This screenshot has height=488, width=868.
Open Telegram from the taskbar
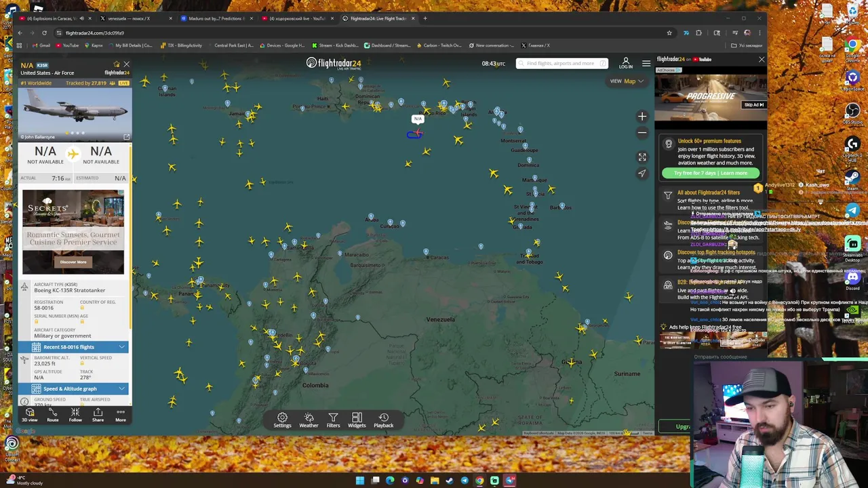click(465, 481)
